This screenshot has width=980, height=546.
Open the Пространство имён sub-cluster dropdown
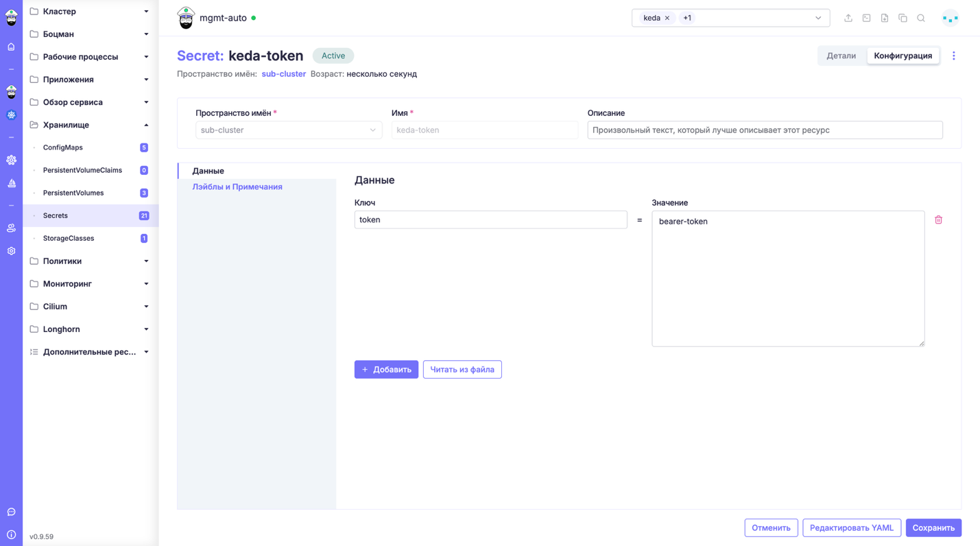(x=289, y=130)
